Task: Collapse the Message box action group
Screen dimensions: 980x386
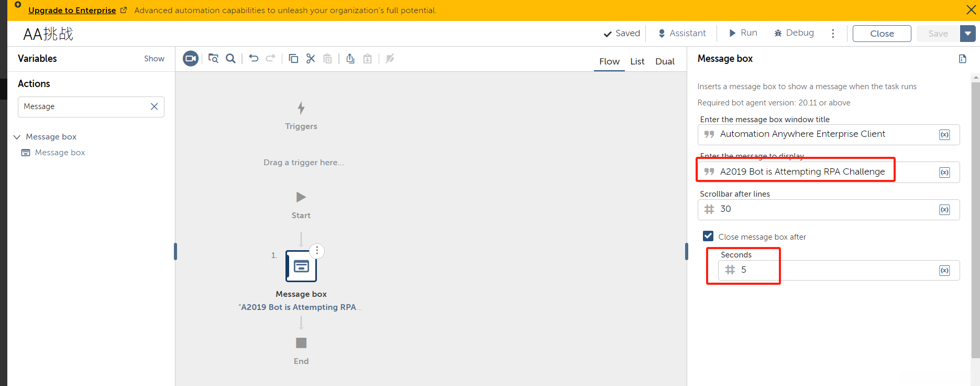Action: (17, 137)
